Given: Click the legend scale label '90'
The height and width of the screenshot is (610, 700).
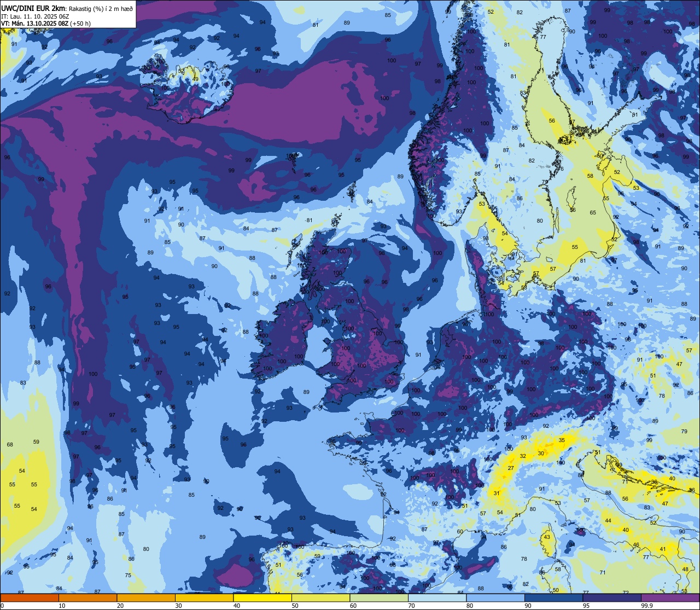Looking at the screenshot, I should coord(528,606).
